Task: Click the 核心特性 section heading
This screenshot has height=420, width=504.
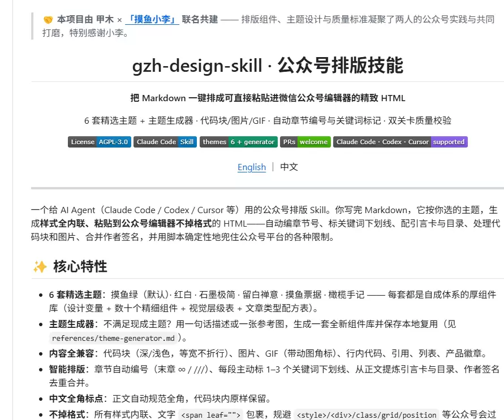Action: click(80, 266)
